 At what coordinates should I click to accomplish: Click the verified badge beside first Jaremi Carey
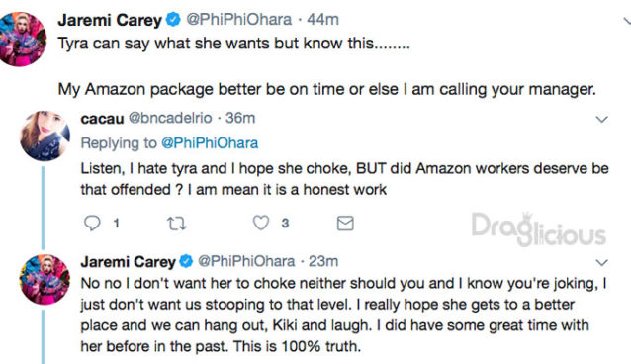pyautogui.click(x=173, y=20)
